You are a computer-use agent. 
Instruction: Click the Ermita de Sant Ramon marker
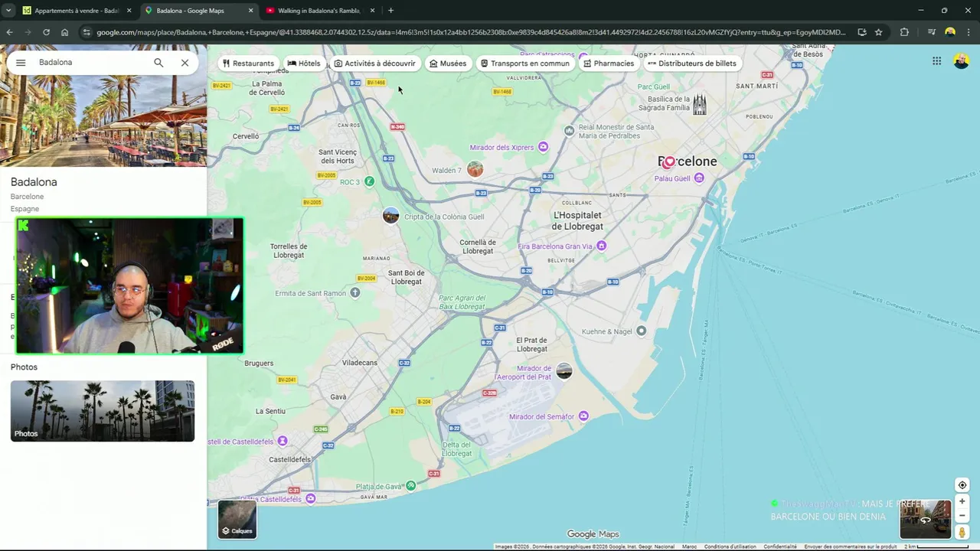click(x=355, y=292)
